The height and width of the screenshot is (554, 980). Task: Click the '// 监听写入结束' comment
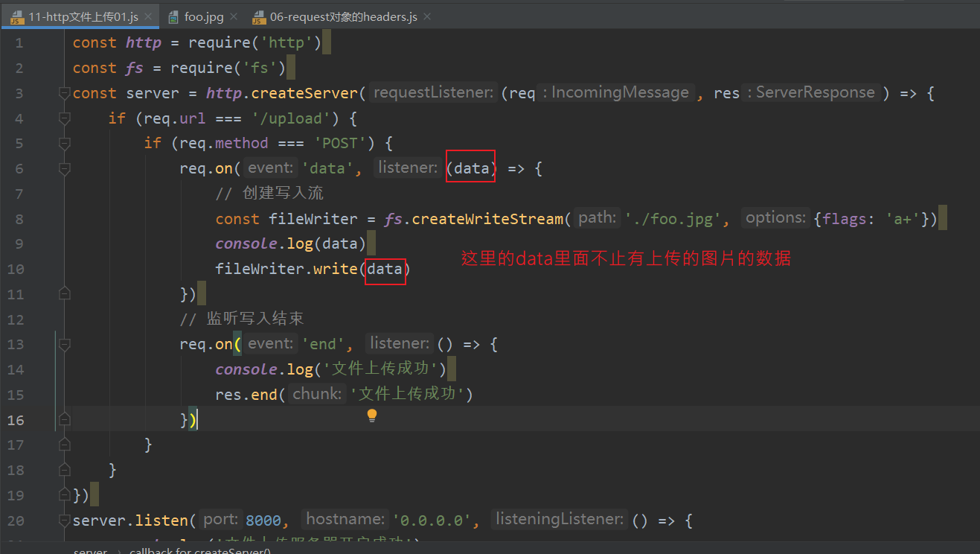242,319
